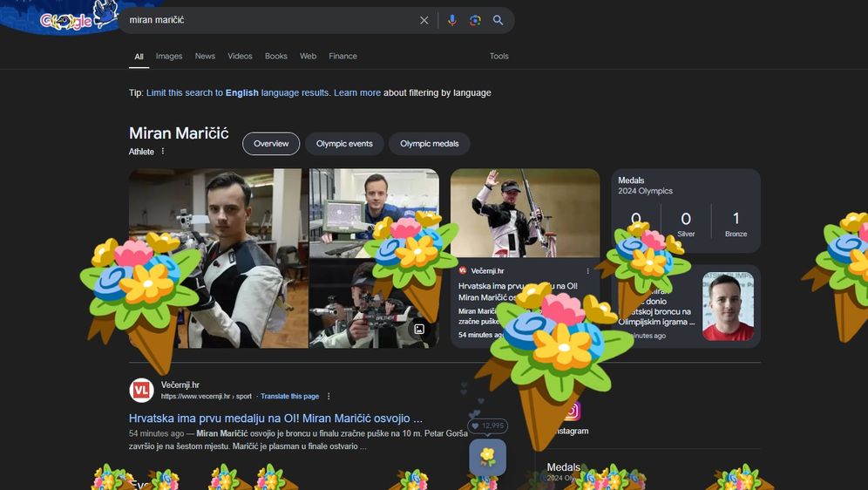Open the Videos tab
Image resolution: width=868 pixels, height=490 pixels.
(x=240, y=56)
